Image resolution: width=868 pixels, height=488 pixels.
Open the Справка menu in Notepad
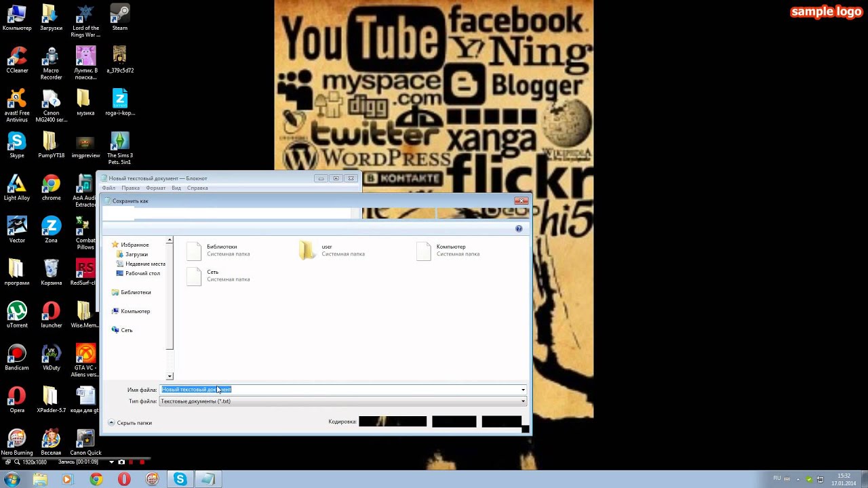(197, 188)
